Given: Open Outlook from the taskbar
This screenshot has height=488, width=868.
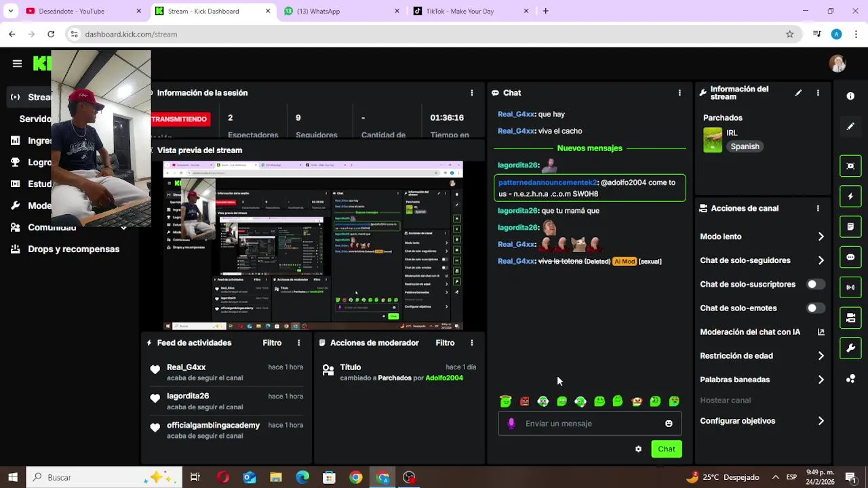Looking at the screenshot, I should pyautogui.click(x=250, y=477).
